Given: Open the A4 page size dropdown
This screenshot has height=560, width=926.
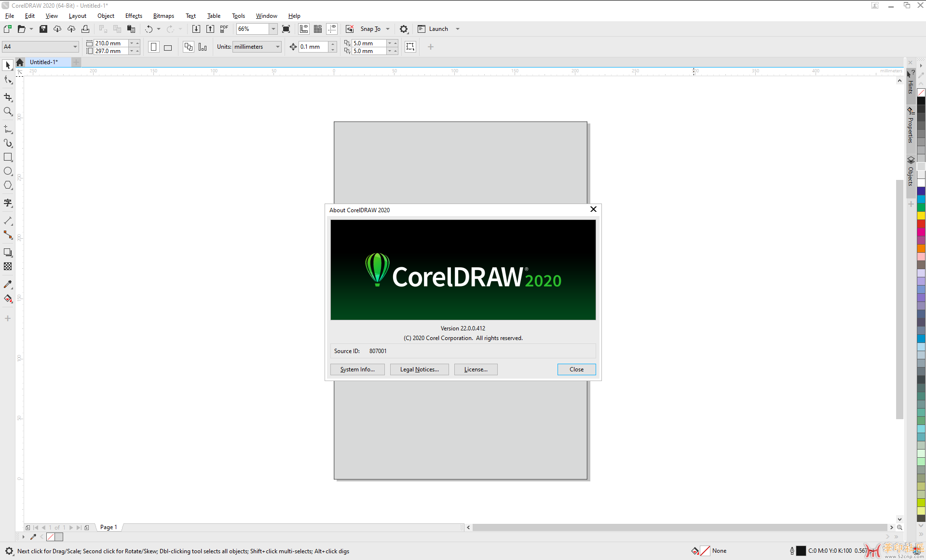Looking at the screenshot, I should pyautogui.click(x=75, y=47).
